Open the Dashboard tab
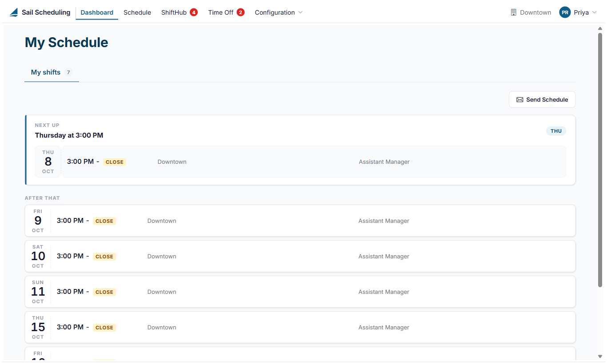 click(x=97, y=12)
